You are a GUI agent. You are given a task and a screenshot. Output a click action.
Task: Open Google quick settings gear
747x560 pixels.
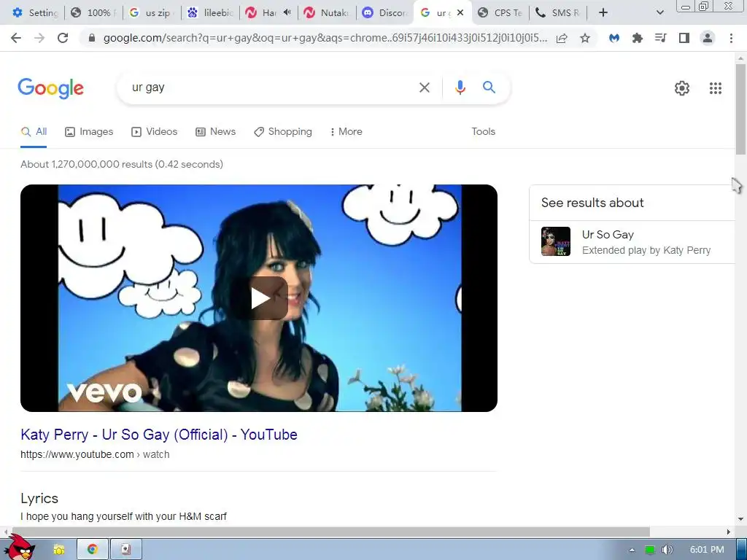pyautogui.click(x=682, y=88)
